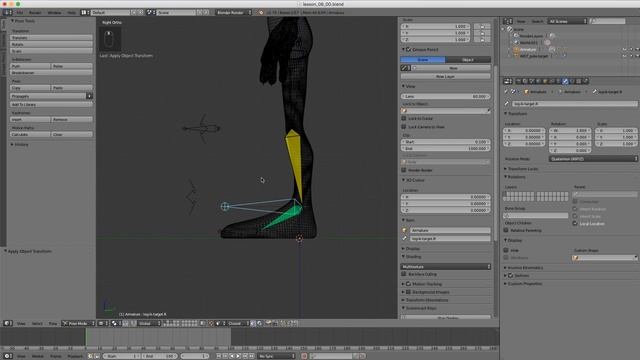
Task: Open the Pose Mode dropdown in viewport header
Action: [x=78, y=323]
